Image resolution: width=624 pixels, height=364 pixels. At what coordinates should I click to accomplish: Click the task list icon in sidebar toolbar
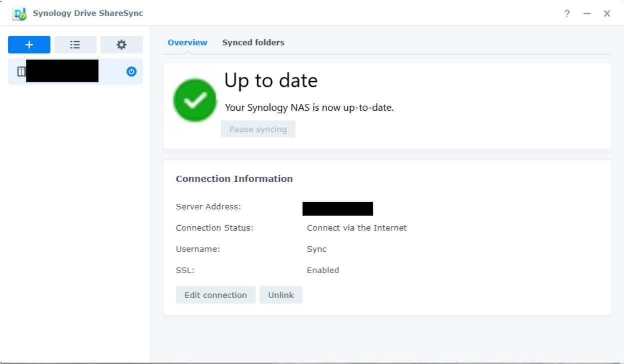click(75, 44)
